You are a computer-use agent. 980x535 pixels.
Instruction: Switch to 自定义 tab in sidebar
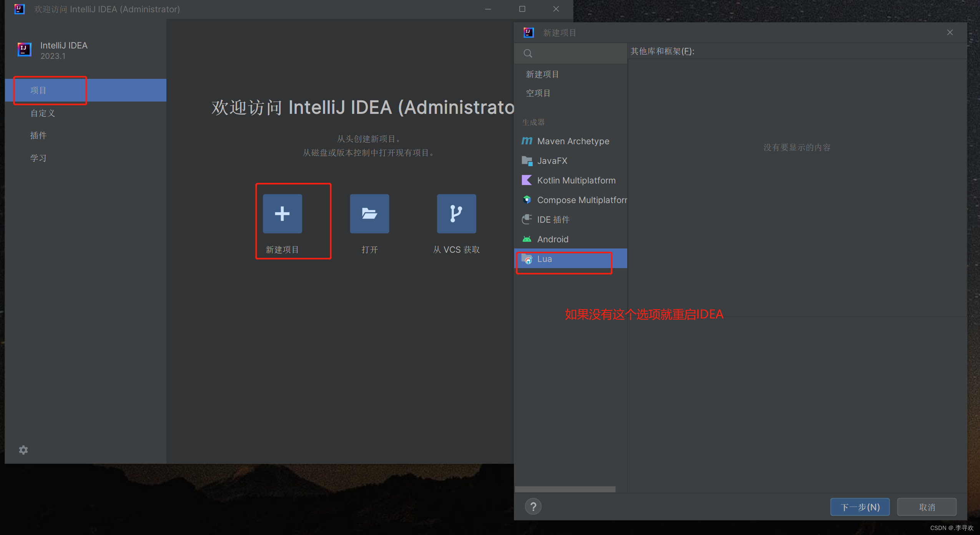(43, 113)
